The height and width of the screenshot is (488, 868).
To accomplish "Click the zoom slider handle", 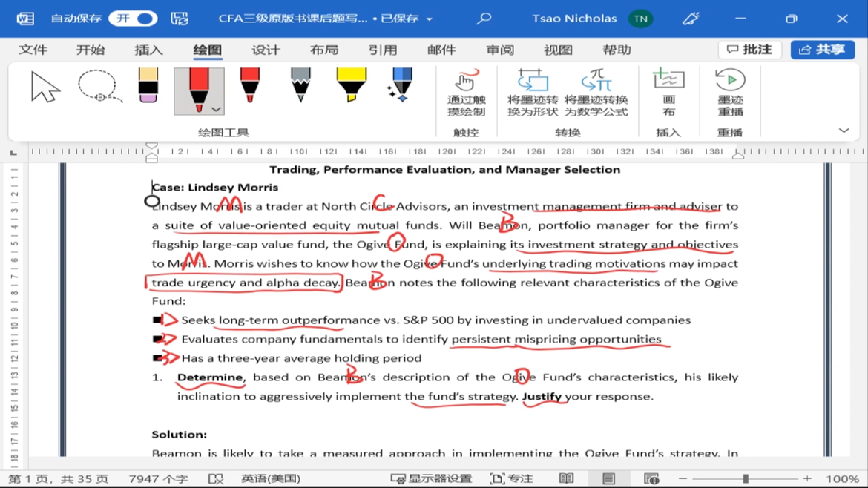I will 746,478.
